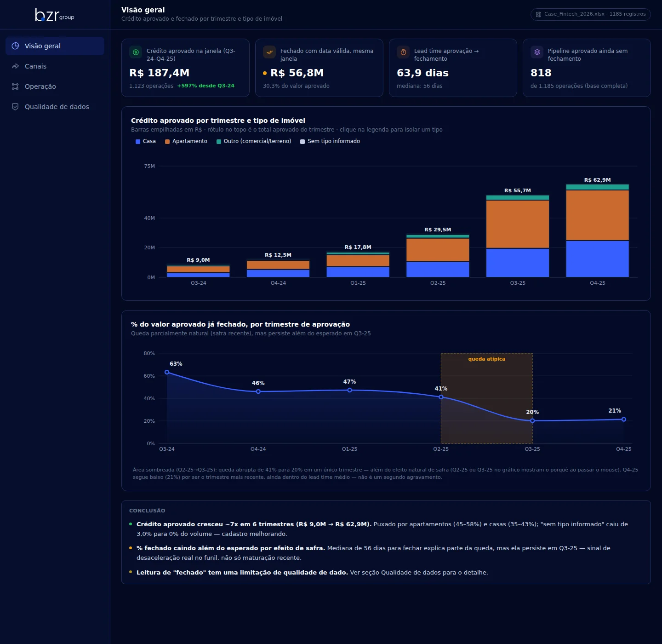Isolate the Apartamento legend series
The height and width of the screenshot is (644, 662).
pyautogui.click(x=186, y=141)
